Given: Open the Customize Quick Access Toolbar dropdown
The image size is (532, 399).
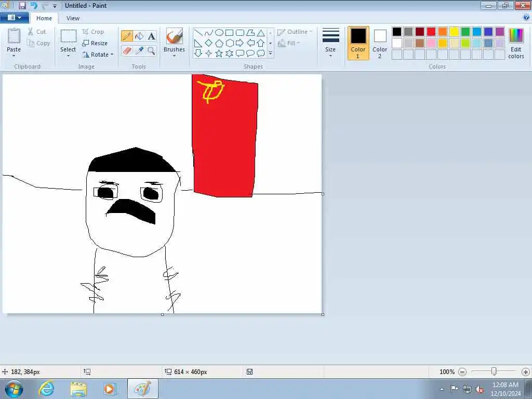Looking at the screenshot, I should [55, 6].
